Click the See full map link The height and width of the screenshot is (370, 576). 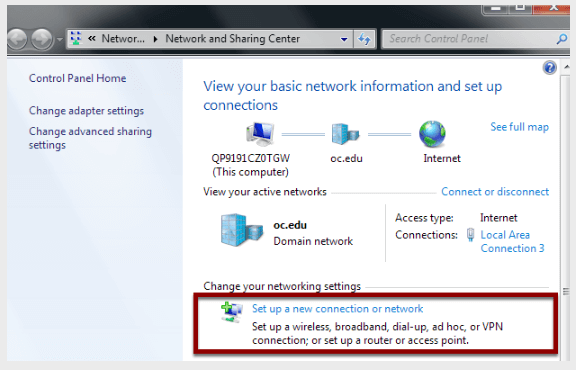point(519,127)
